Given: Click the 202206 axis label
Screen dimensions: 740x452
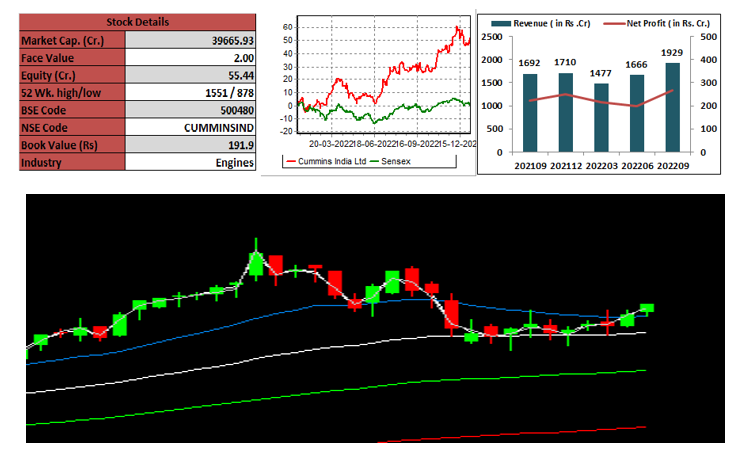Looking at the screenshot, I should click(638, 166).
